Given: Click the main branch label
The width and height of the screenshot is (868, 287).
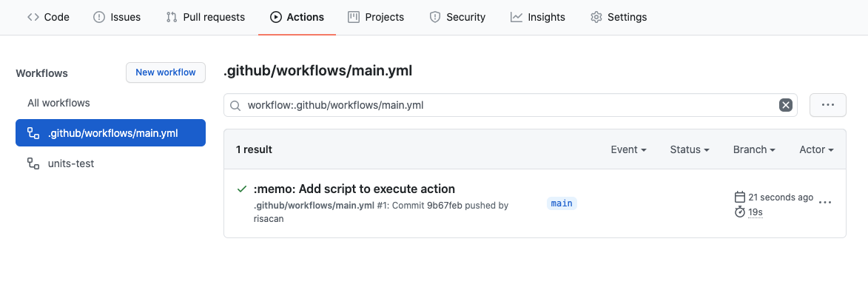Looking at the screenshot, I should tap(562, 203).
